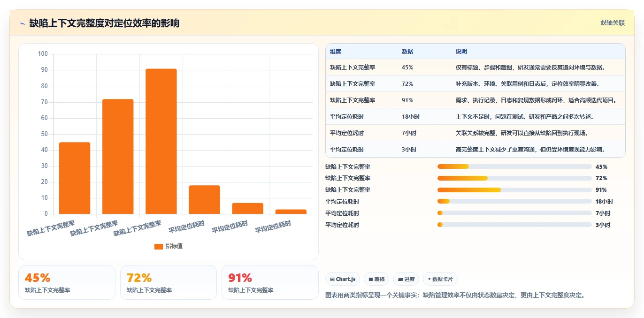Open the 91% data card
644x318 pixels.
point(270,282)
